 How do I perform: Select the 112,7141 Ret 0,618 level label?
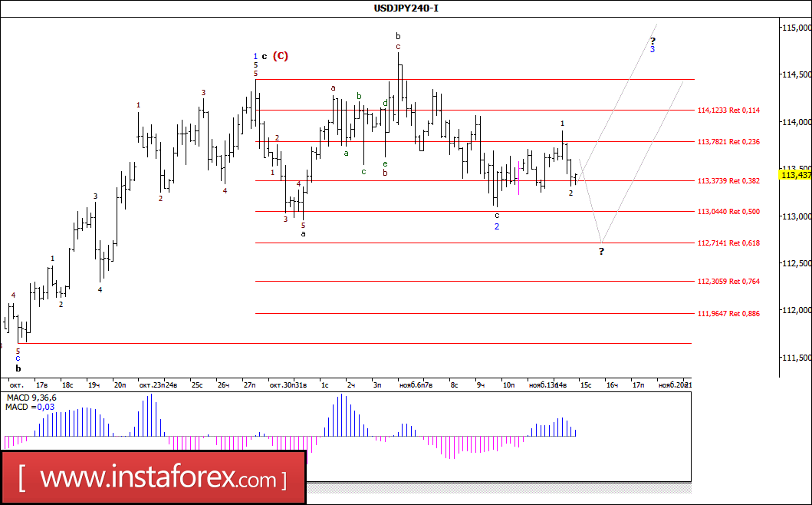pyautogui.click(x=728, y=243)
